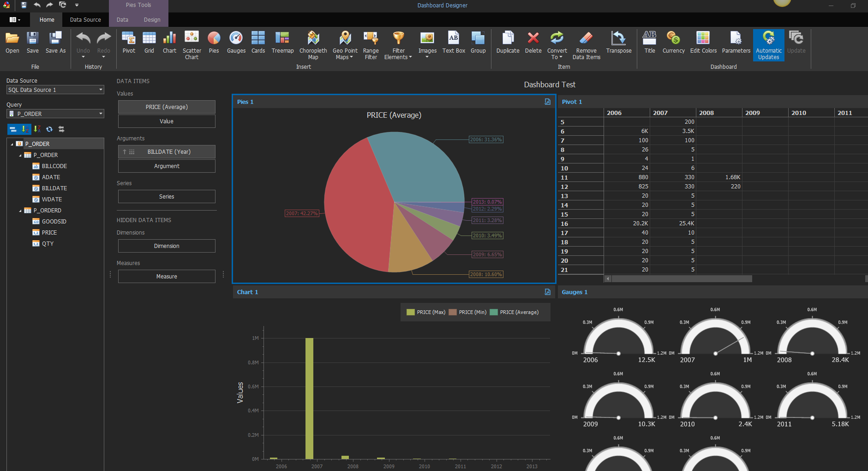Click Remove Data Items eraser icon

(586, 38)
